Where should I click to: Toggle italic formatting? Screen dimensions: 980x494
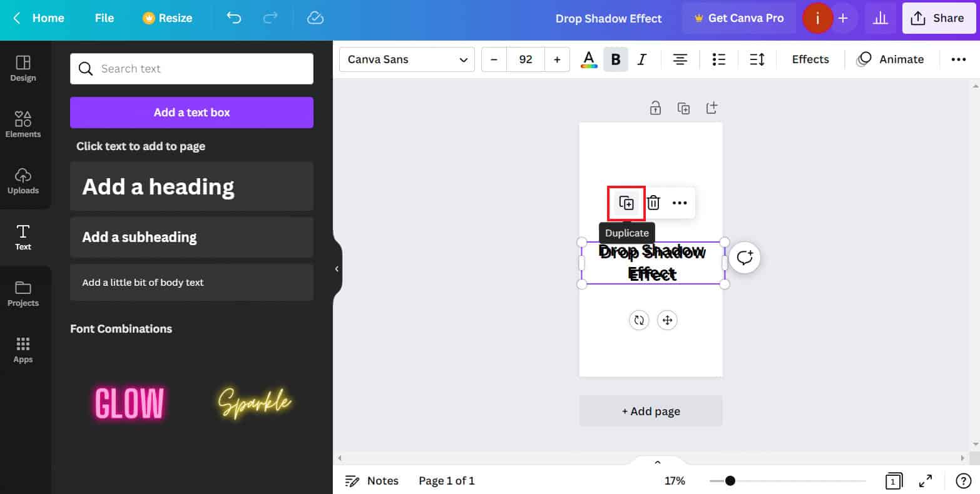(641, 59)
